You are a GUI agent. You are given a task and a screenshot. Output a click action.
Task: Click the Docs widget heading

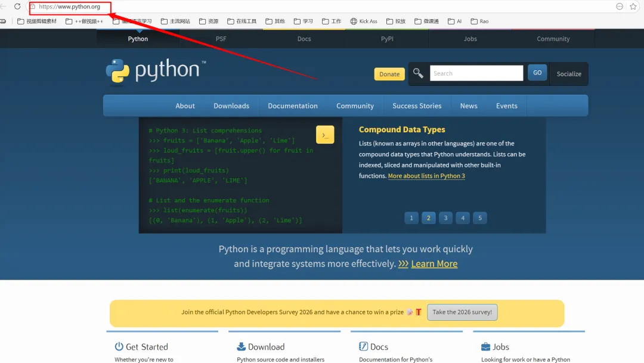(x=379, y=347)
